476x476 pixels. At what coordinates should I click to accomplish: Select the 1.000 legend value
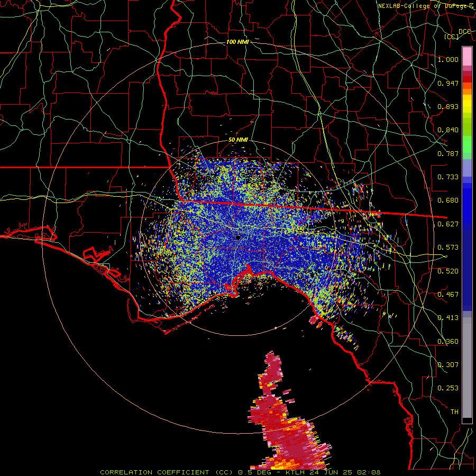448,59
